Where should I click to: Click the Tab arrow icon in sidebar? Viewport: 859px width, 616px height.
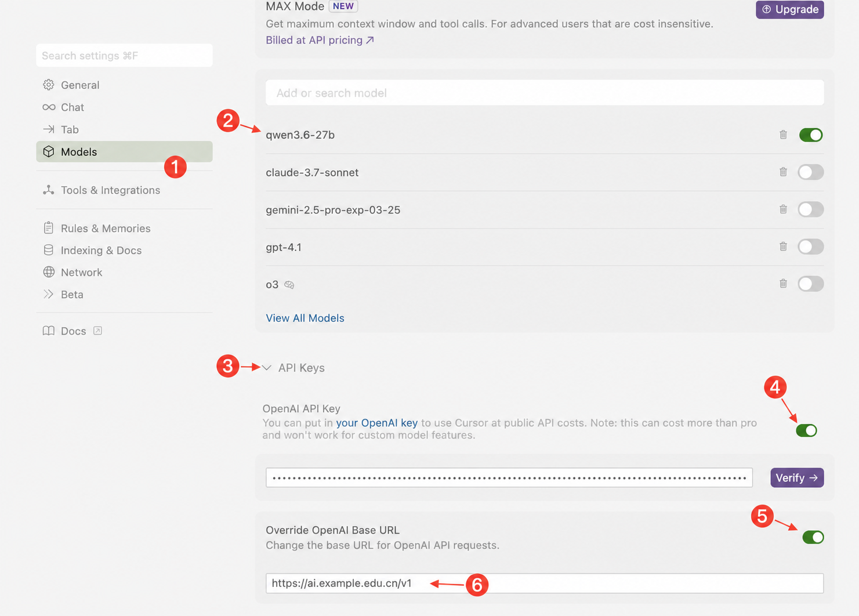click(x=49, y=129)
